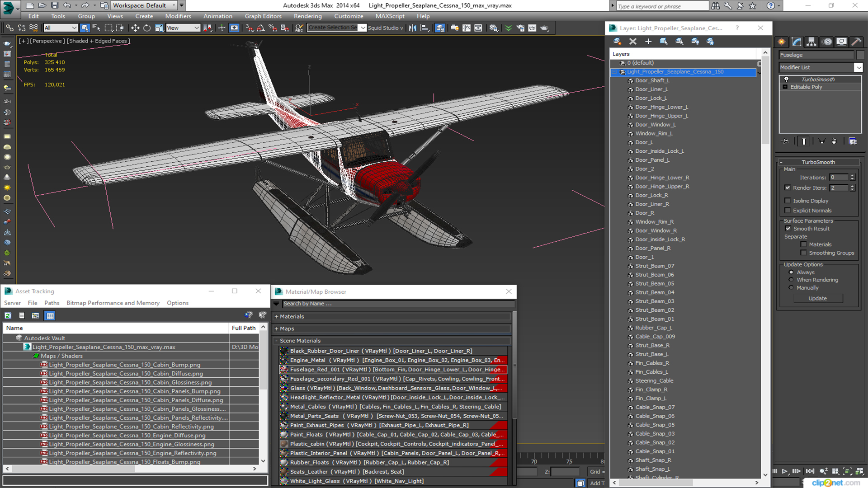868x488 pixels.
Task: Toggle the Render Iters checkbox
Action: 788,188
